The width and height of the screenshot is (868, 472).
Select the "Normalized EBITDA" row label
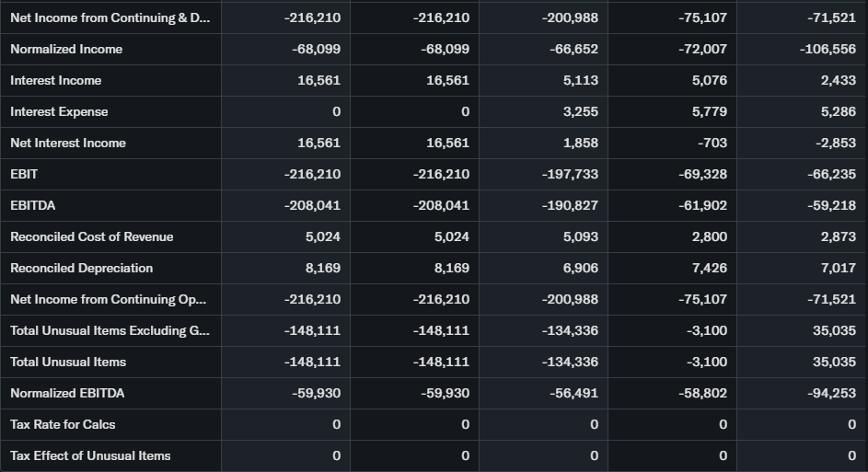[x=67, y=394]
